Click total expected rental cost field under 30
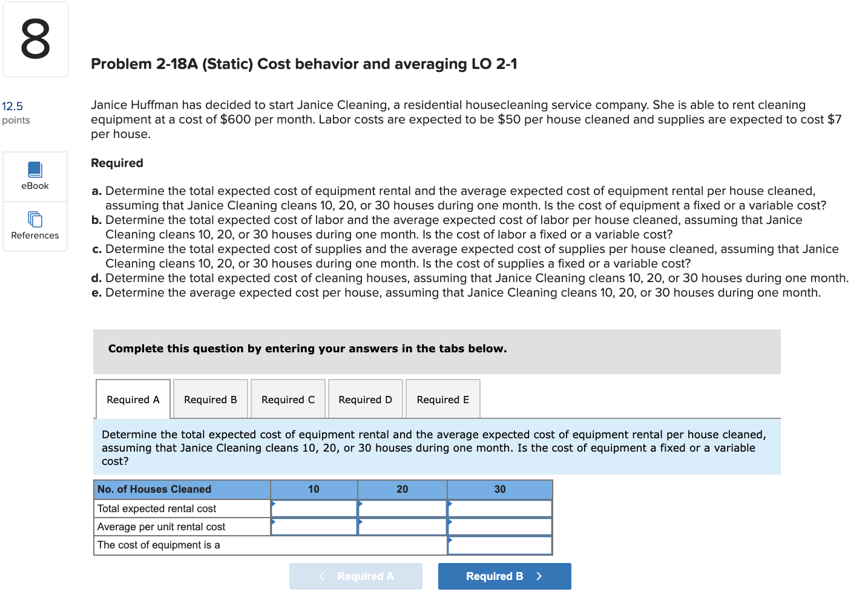Viewport: 868px width, 609px height. coord(499,509)
